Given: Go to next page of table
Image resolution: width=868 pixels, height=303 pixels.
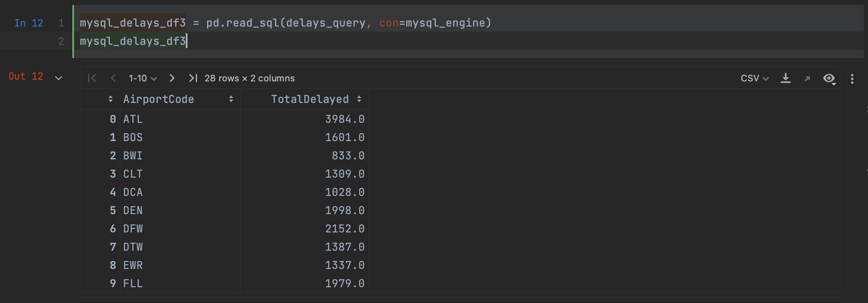Looking at the screenshot, I should point(172,78).
